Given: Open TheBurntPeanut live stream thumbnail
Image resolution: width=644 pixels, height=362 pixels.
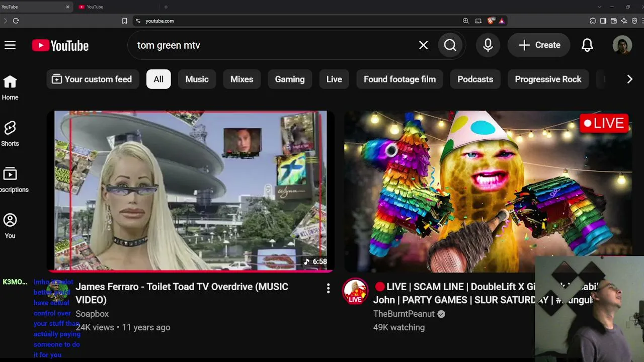Looking at the screenshot, I should (x=488, y=191).
